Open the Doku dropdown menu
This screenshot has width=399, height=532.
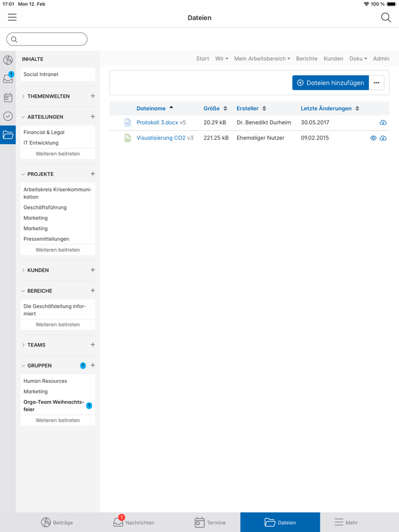(x=358, y=59)
